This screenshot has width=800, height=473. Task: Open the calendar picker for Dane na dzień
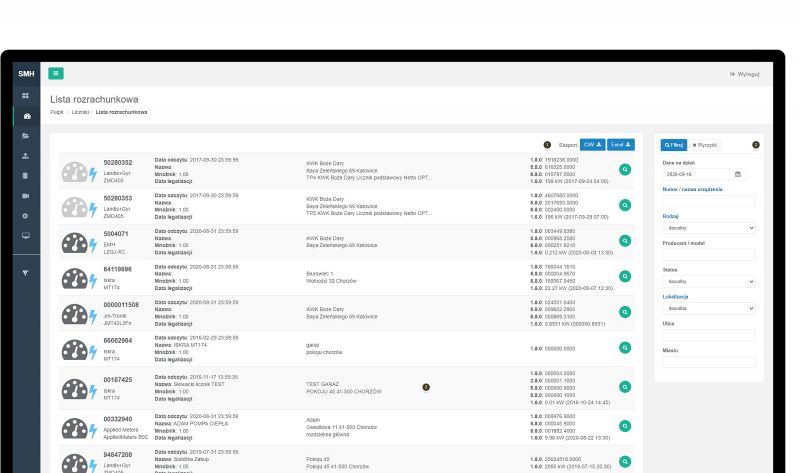pyautogui.click(x=738, y=175)
